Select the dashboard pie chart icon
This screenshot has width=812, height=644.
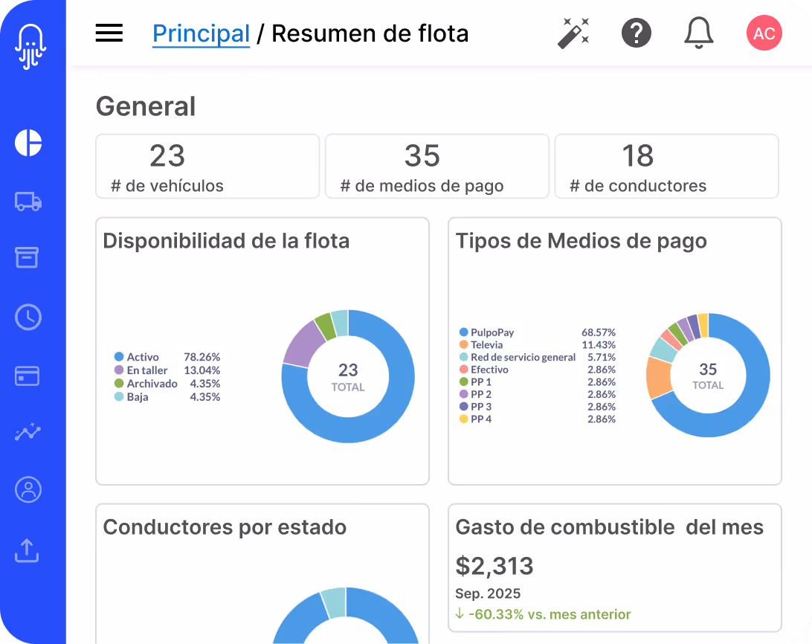[28, 143]
